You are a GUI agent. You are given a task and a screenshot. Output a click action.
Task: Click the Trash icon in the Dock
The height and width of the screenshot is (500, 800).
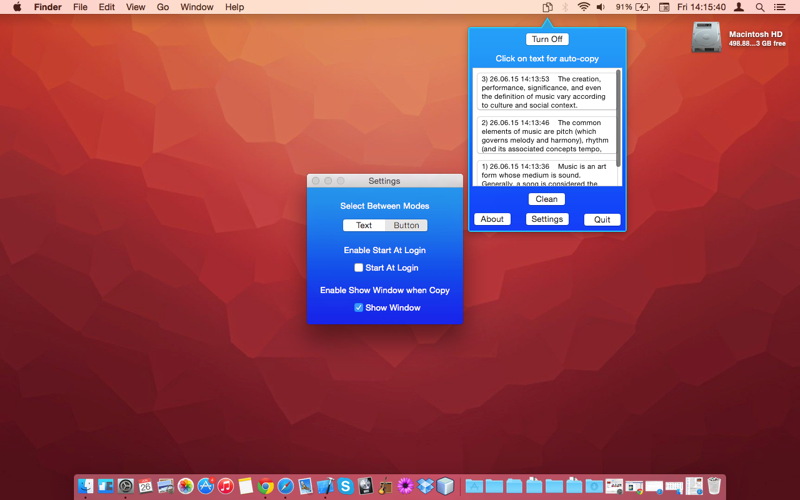714,486
